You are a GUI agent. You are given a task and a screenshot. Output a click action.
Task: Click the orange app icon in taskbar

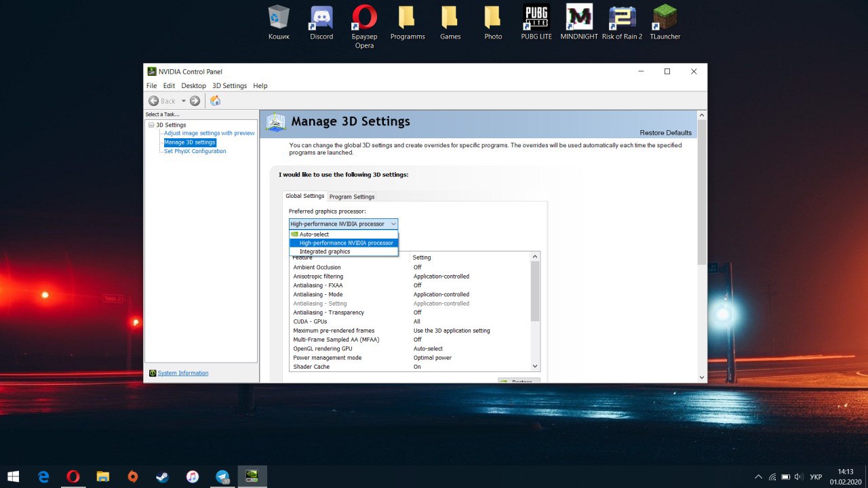tap(132, 476)
